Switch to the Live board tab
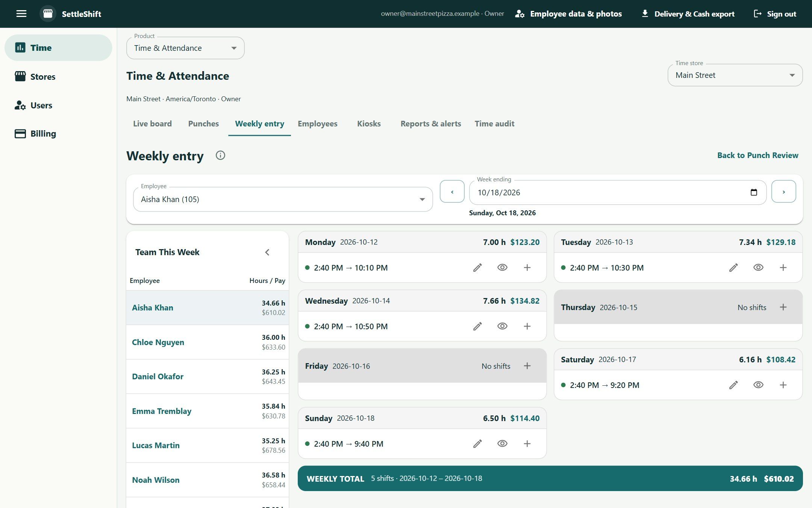812x508 pixels. click(x=152, y=124)
